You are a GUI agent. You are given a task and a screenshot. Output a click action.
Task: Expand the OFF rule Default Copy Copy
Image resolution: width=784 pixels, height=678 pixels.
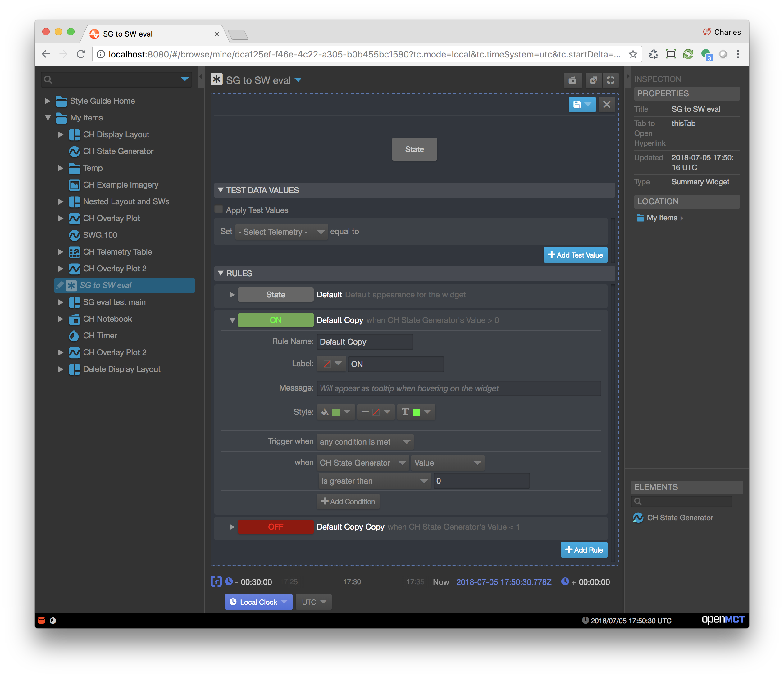(232, 526)
